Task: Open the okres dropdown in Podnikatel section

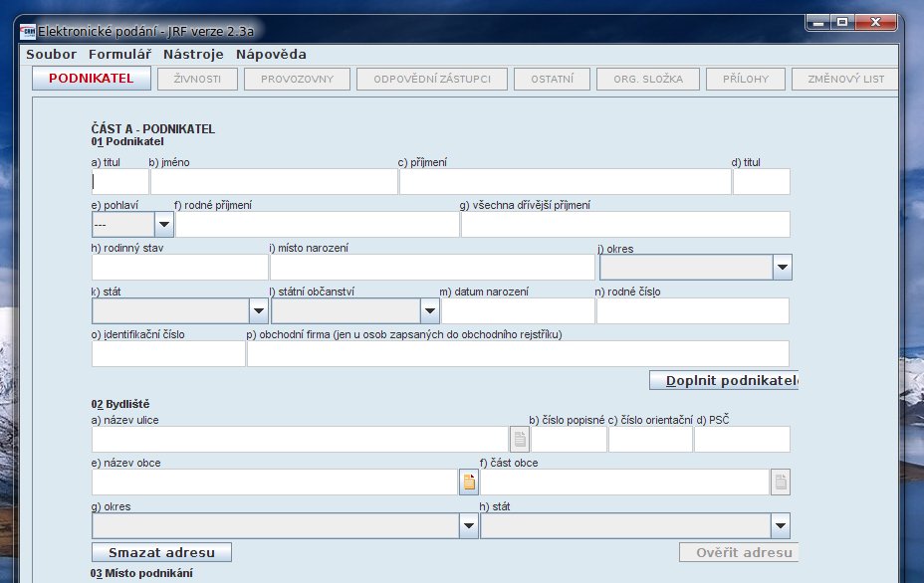Action: 783,268
